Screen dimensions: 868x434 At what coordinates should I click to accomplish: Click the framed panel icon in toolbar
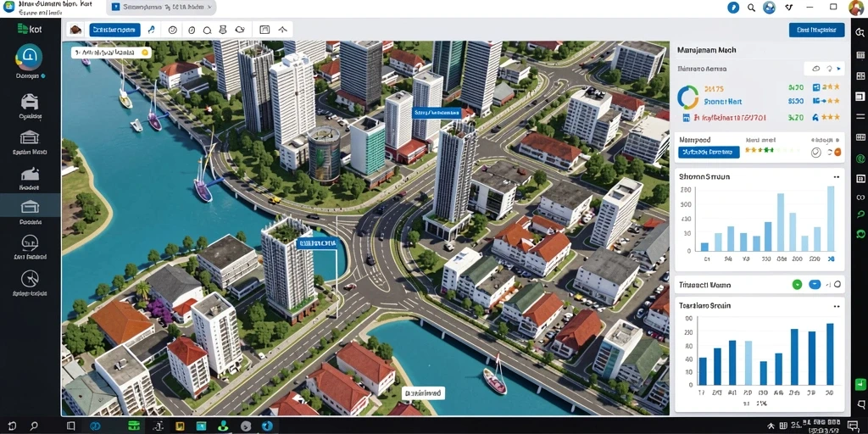(264, 30)
